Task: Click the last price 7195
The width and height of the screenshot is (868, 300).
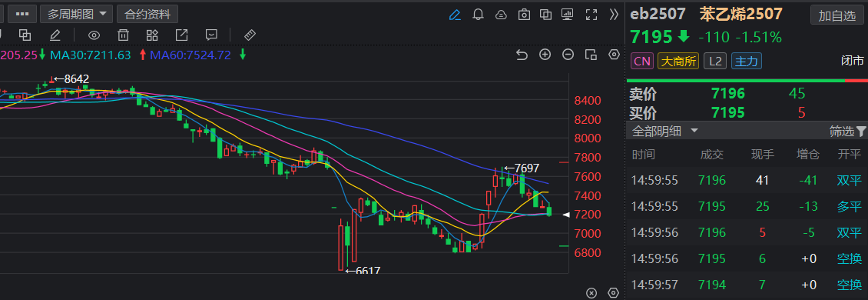Action: (x=651, y=37)
